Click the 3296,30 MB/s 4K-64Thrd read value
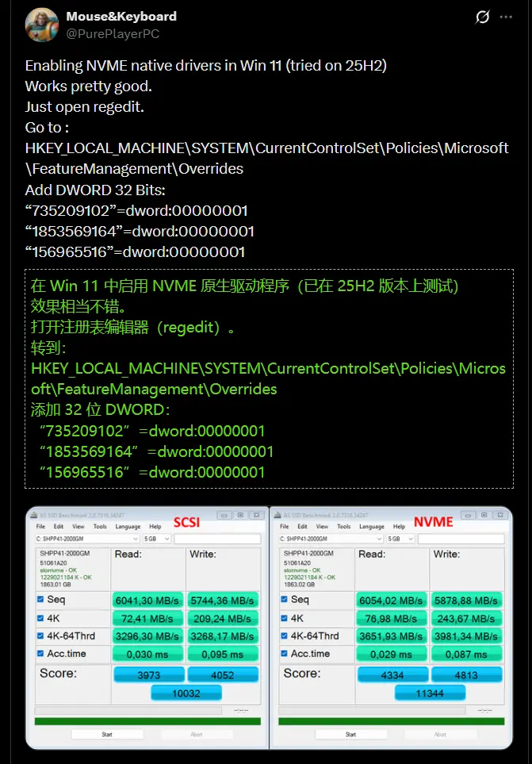Screen dimensions: 532x764 click(147, 636)
